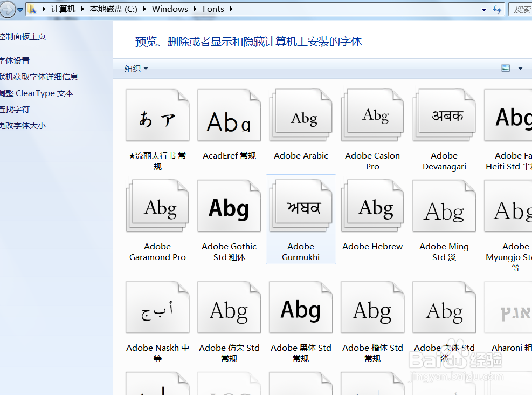532x395 pixels.
Task: Click the Adobe Arabic name label
Action: click(301, 155)
